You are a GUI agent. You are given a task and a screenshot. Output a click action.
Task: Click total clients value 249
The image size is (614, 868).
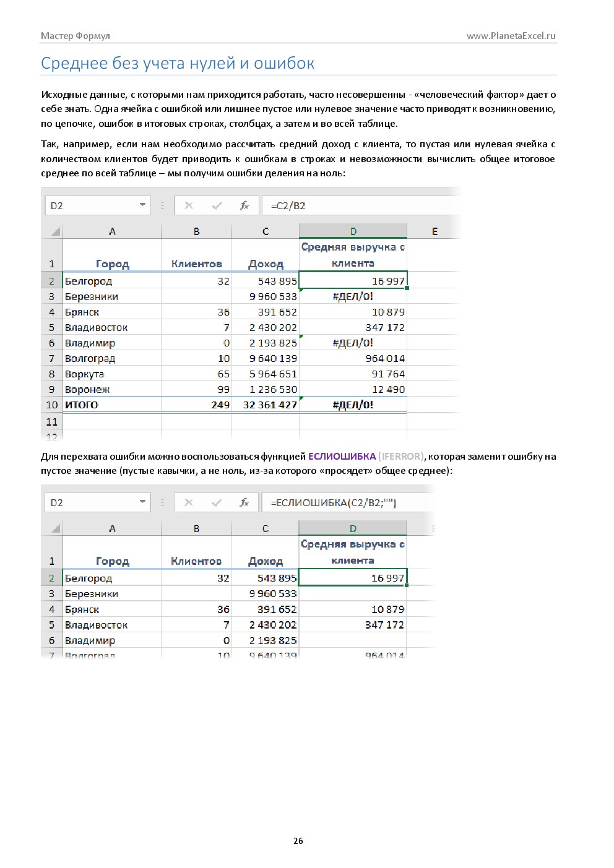point(197,405)
